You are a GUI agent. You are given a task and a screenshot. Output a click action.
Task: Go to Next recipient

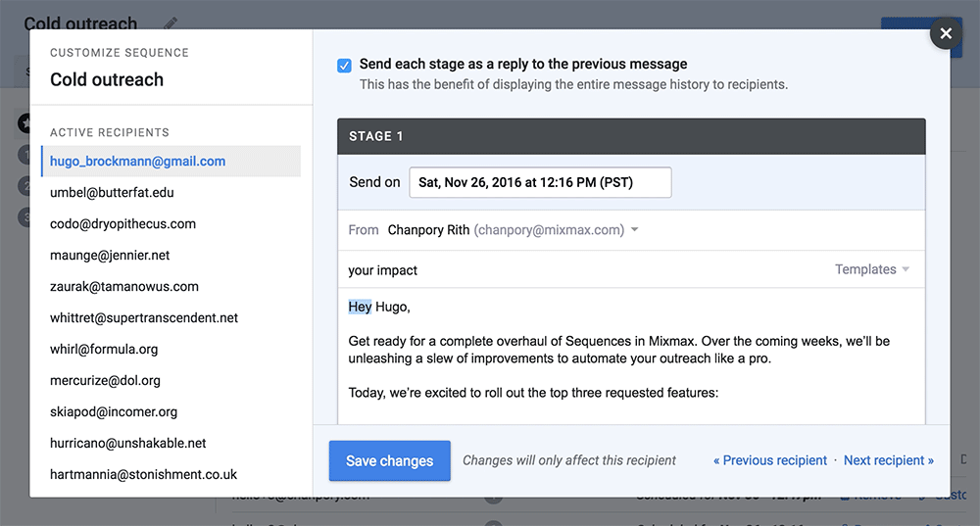tap(888, 460)
